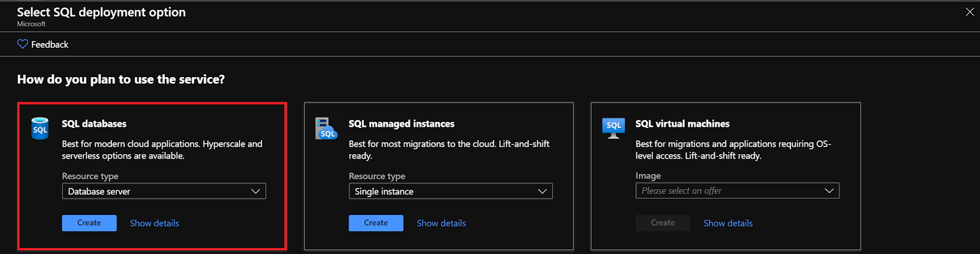The width and height of the screenshot is (980, 254).
Task: Create a SQL managed instance
Action: tap(375, 223)
